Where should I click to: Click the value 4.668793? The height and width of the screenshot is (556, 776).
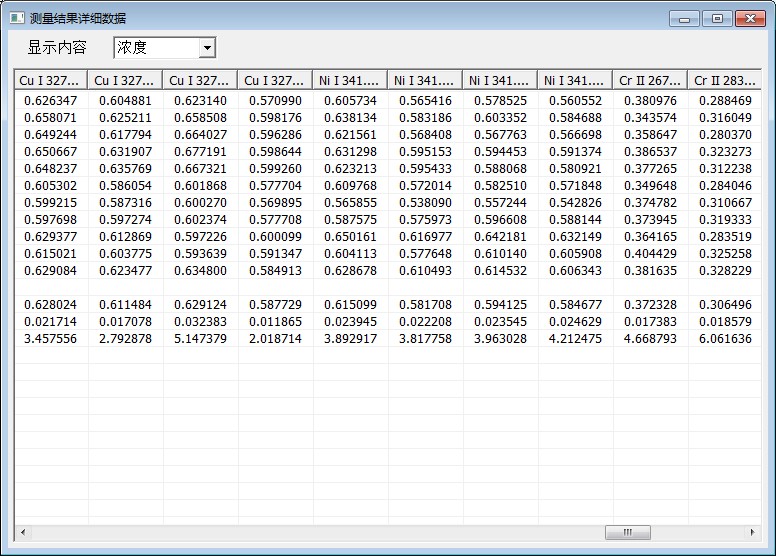(x=650, y=339)
